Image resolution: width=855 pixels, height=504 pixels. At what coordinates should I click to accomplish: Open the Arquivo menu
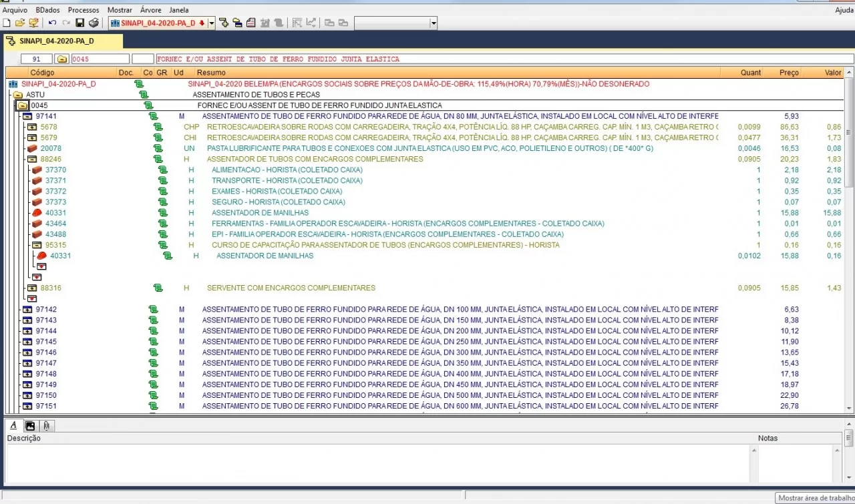click(15, 10)
